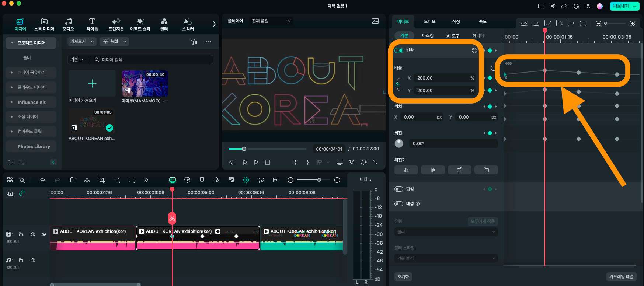Zoom in the timeline
The height and width of the screenshot is (286, 644).
pos(337,180)
